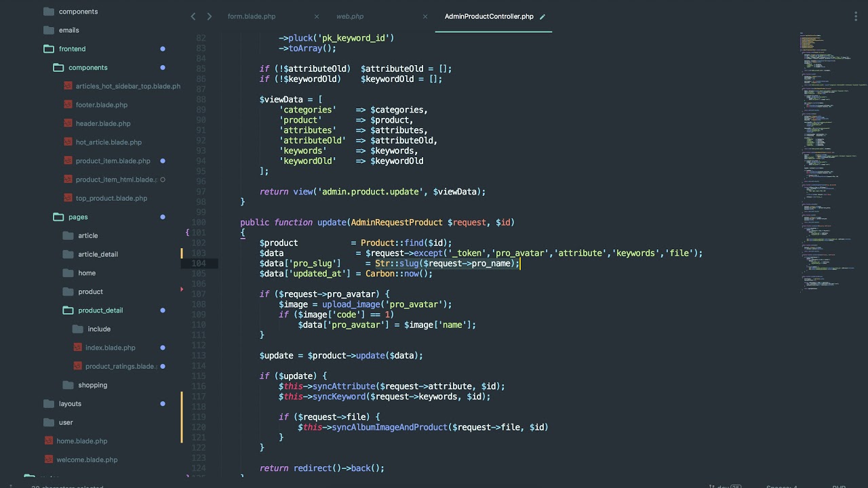Click the shopping folder icon
Screen dimensions: 868x488
point(68,385)
